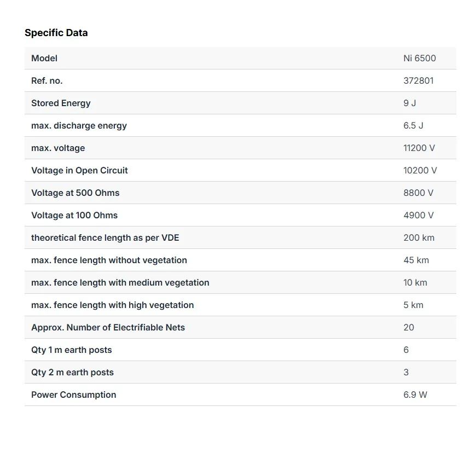Click Approx. Number of Electrifiable Nets label
Image resolution: width=476 pixels, height=476 pixels.
(x=108, y=328)
